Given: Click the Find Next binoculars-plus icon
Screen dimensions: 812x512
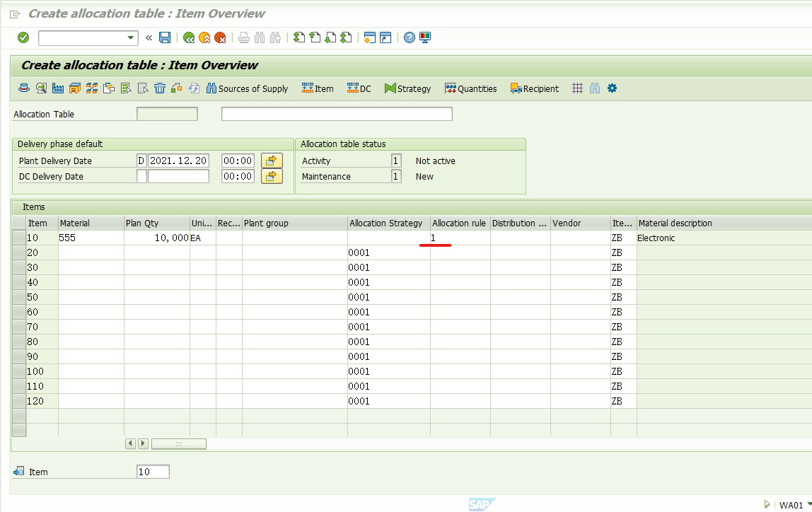Looking at the screenshot, I should pos(275,37).
